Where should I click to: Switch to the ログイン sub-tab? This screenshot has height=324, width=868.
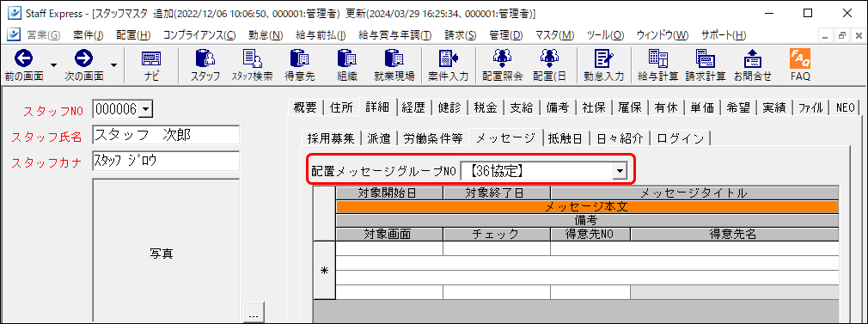click(681, 138)
